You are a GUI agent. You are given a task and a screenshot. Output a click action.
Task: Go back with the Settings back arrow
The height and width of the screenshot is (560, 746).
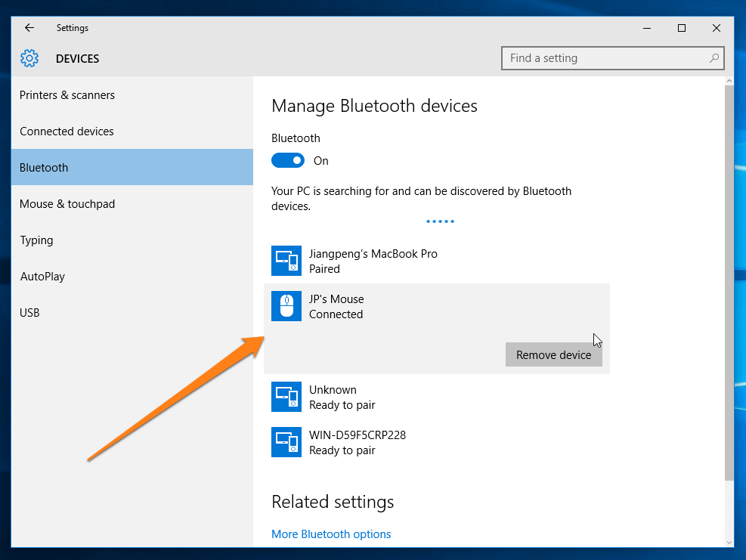point(29,28)
